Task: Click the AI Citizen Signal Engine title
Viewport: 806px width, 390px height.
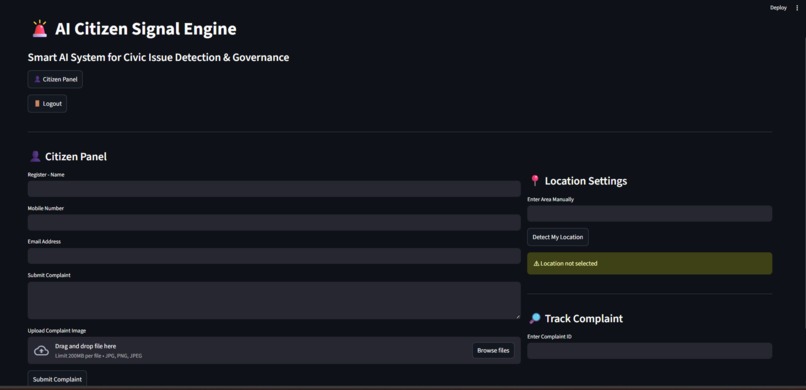Action: [146, 29]
